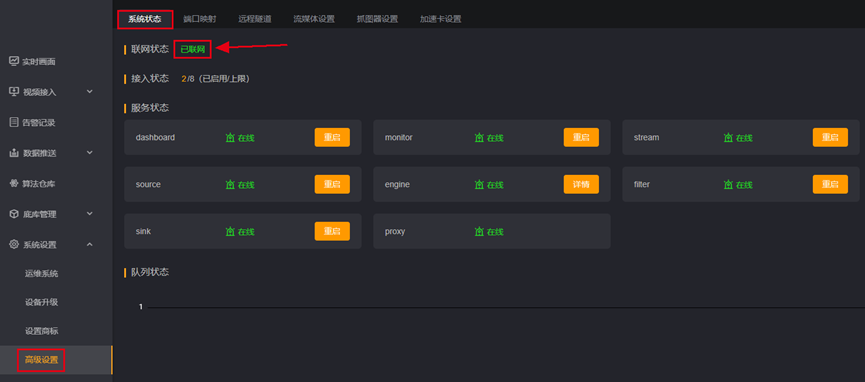Image resolution: width=865 pixels, height=382 pixels.
Task: Click the monitor service name
Action: pos(399,137)
